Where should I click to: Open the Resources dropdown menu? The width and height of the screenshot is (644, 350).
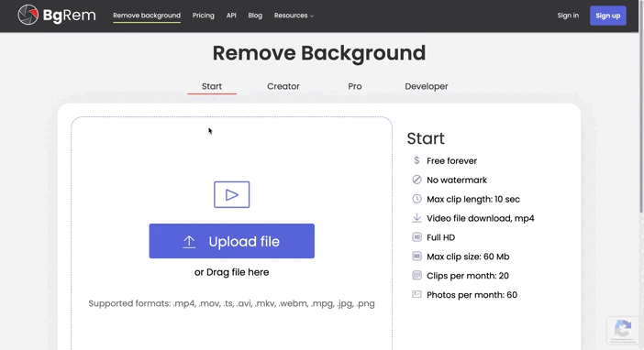click(x=294, y=16)
